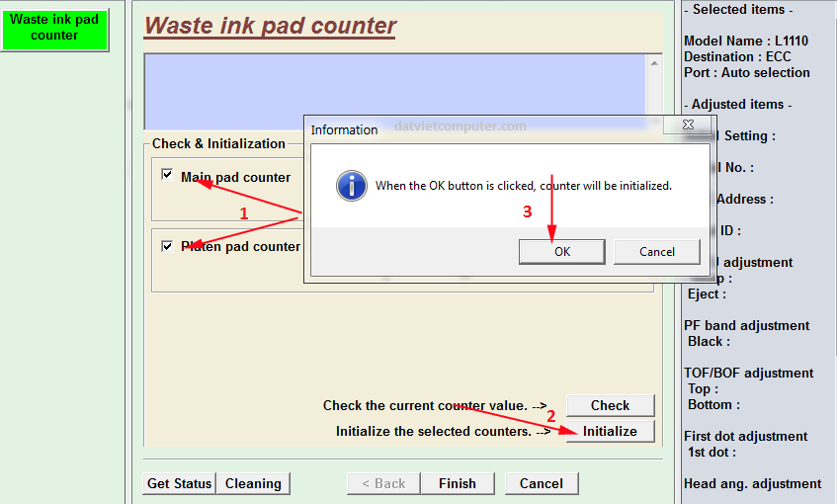Close the Information dialog with the X button

coord(685,126)
